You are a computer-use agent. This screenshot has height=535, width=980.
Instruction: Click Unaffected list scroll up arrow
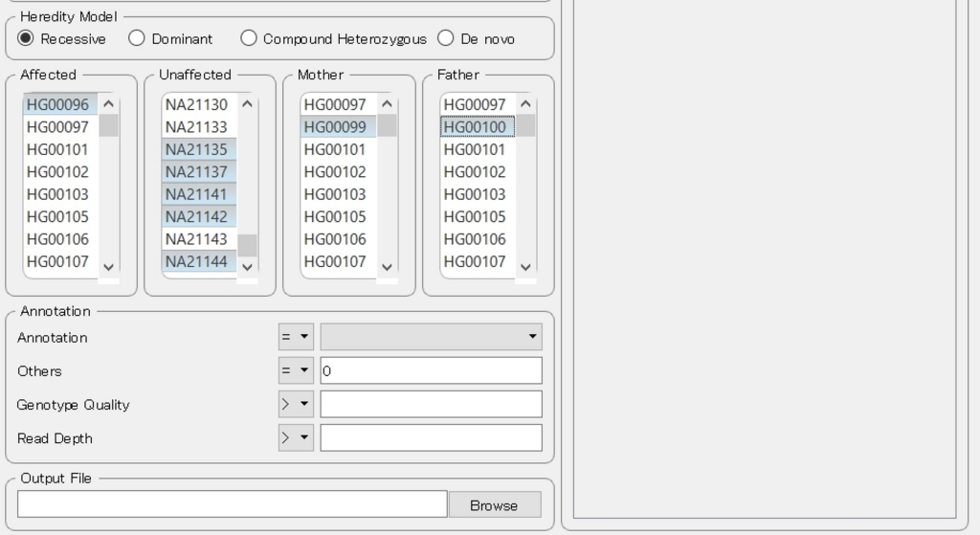click(x=248, y=103)
